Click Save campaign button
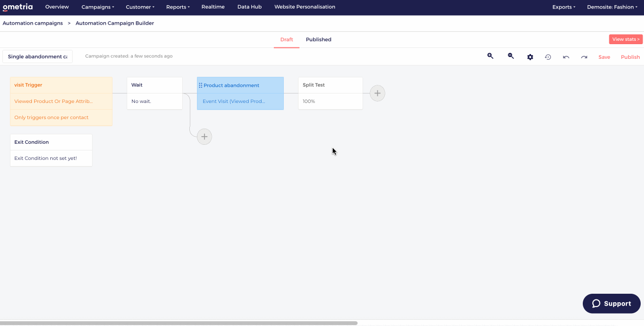 point(604,57)
